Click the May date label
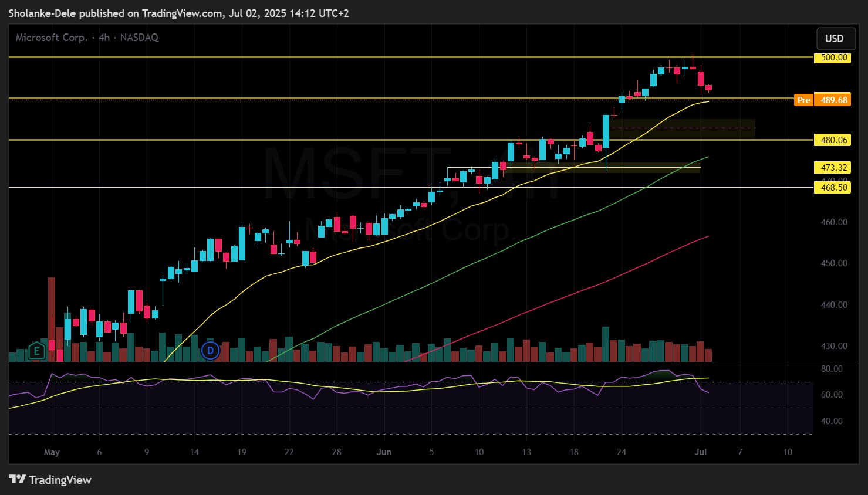Viewport: 868px width, 495px height. tap(52, 452)
